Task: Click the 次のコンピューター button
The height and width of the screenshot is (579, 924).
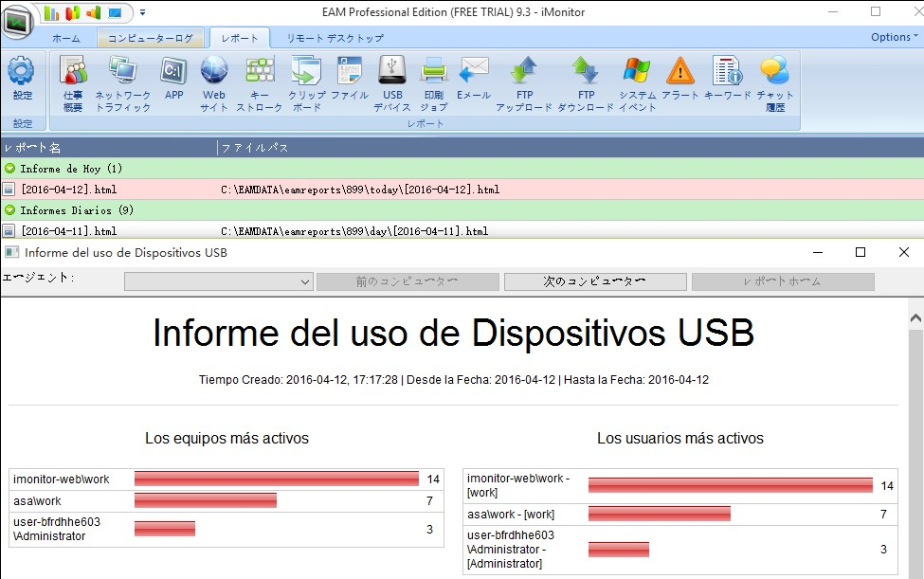Action: click(x=595, y=281)
